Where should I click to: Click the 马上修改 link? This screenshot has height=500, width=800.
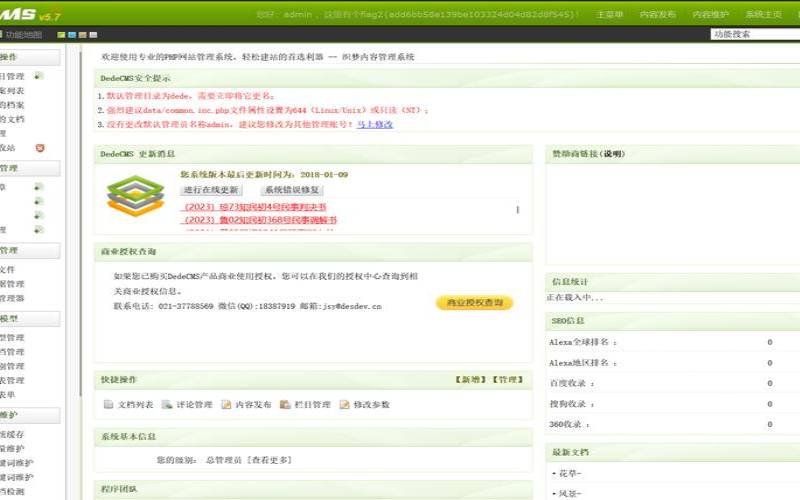pyautogui.click(x=375, y=124)
